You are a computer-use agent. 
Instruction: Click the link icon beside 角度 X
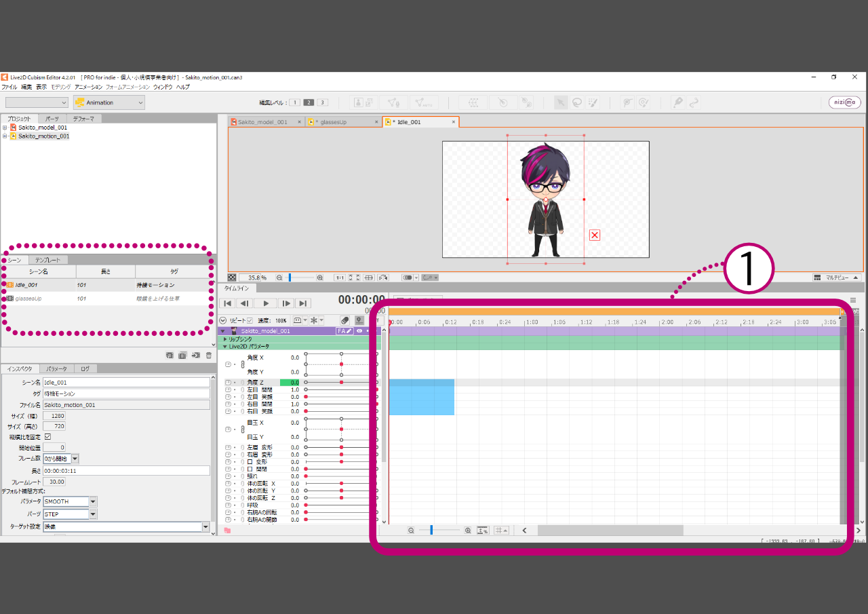243,365
